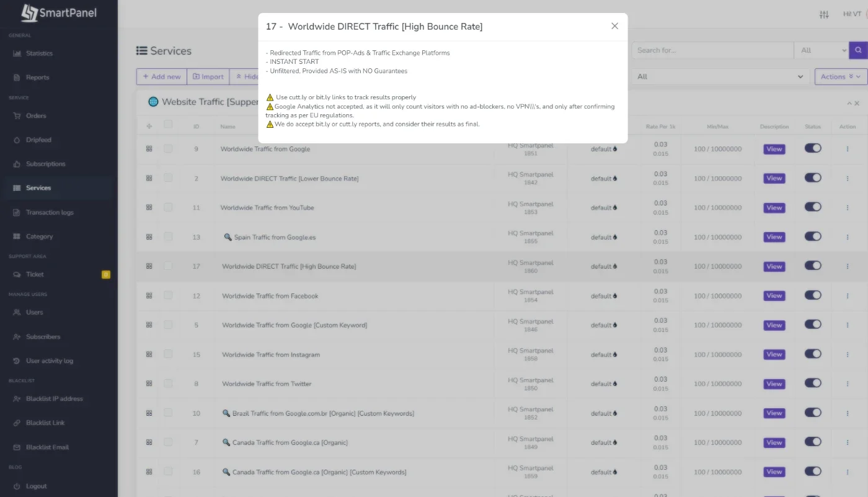This screenshot has width=868, height=497.
Task: Click the drag handle for service ID 12
Action: pos(149,295)
